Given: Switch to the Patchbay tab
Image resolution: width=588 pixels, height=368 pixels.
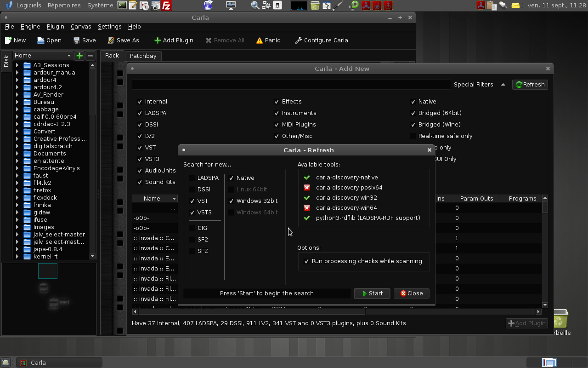Looking at the screenshot, I should (143, 56).
